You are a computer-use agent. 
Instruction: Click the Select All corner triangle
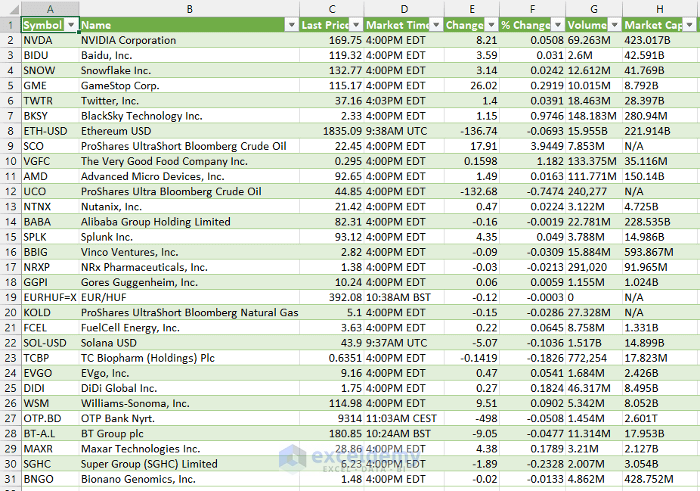point(11,9)
